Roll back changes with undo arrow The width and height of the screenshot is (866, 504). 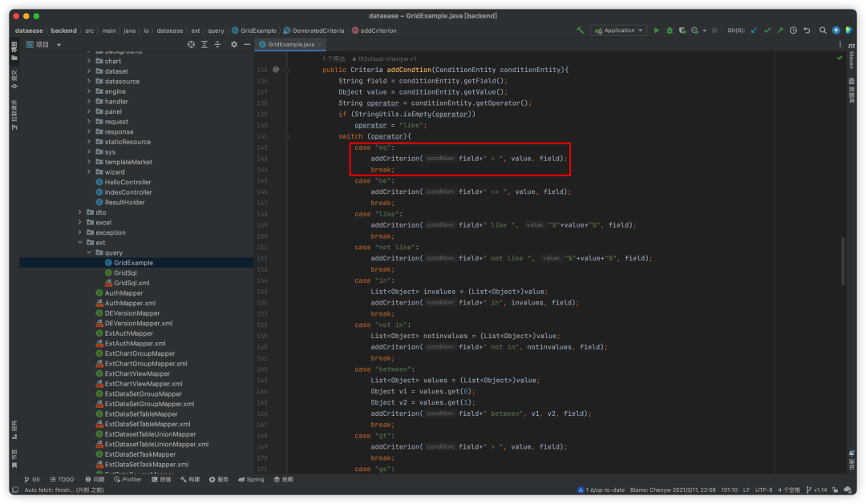806,30
